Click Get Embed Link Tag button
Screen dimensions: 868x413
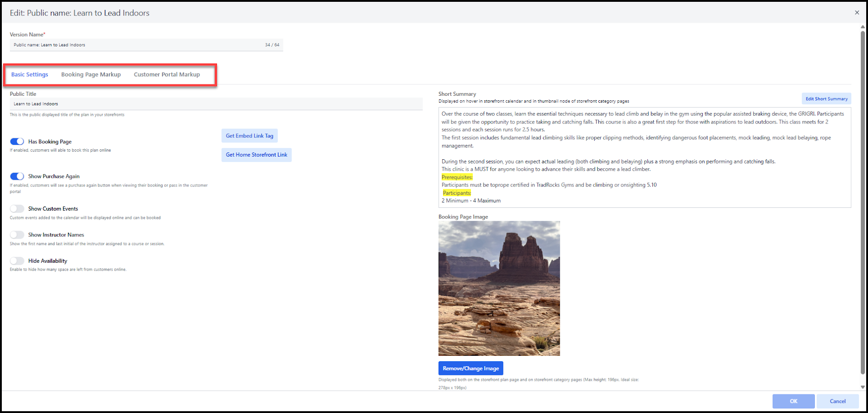(x=249, y=136)
